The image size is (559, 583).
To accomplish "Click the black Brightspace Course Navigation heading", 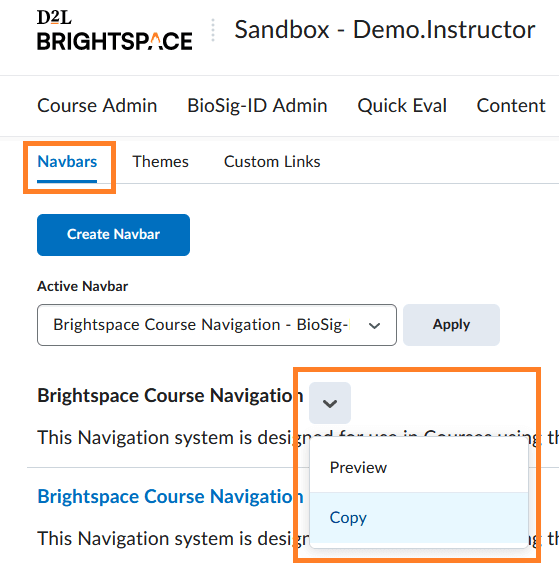I will pyautogui.click(x=170, y=396).
